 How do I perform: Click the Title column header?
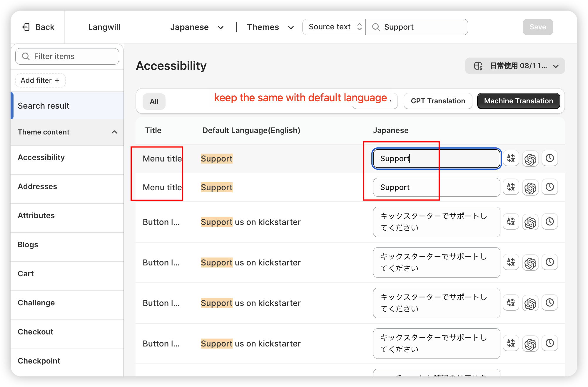tap(153, 130)
